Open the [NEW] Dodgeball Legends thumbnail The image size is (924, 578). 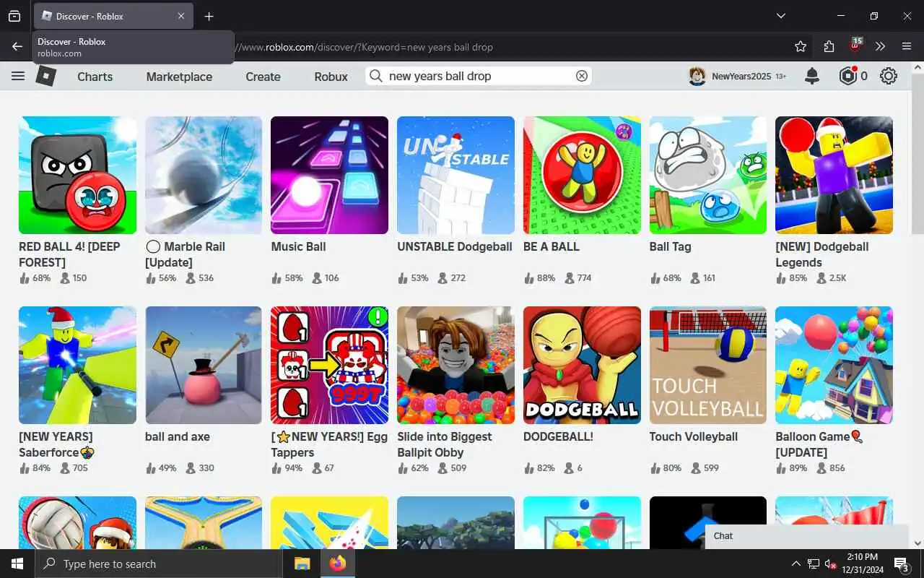point(834,175)
